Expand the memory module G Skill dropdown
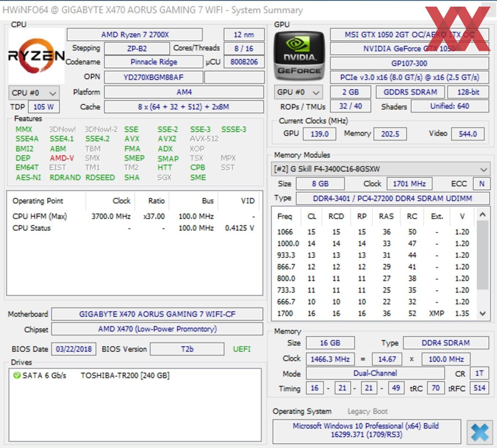Image resolution: width=497 pixels, height=448 pixels. 380,169
